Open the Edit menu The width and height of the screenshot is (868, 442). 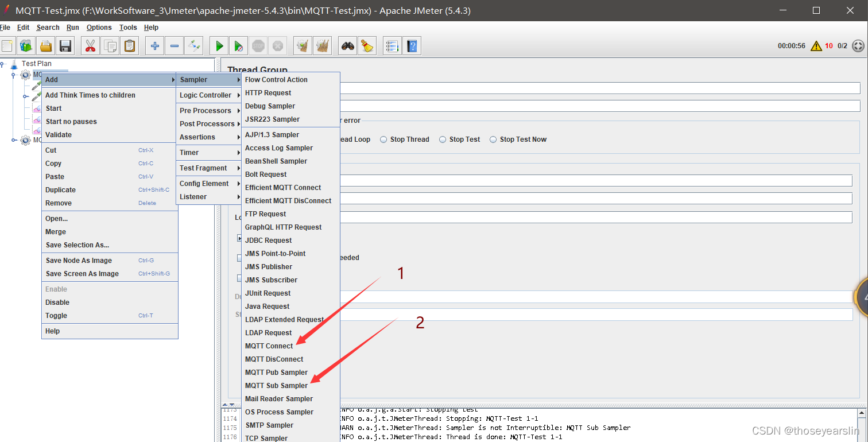(23, 28)
